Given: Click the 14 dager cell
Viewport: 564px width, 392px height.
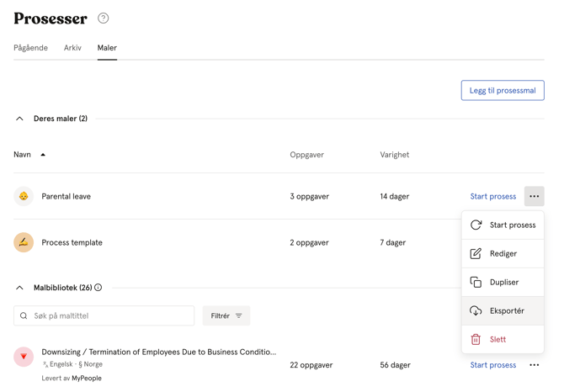Looking at the screenshot, I should [x=395, y=196].
